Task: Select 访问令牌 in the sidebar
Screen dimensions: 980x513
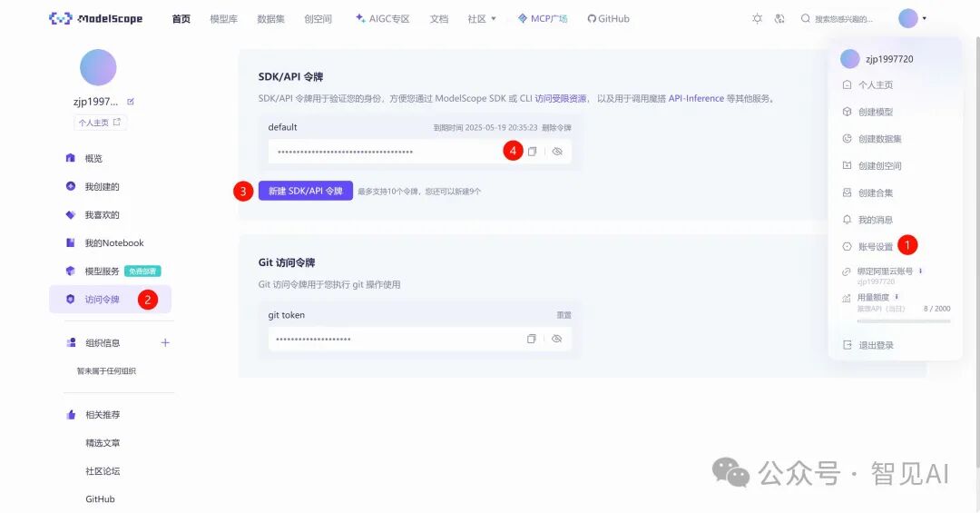Action: point(110,299)
